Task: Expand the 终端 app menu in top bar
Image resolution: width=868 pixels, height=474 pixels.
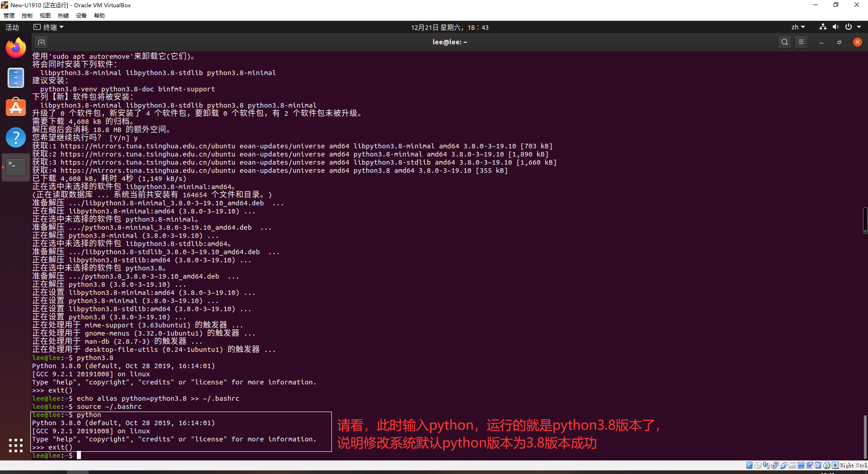Action: [49, 27]
